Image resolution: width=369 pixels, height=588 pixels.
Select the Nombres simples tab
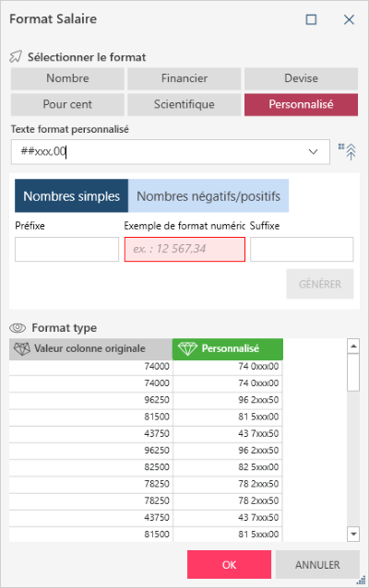pyautogui.click(x=71, y=196)
